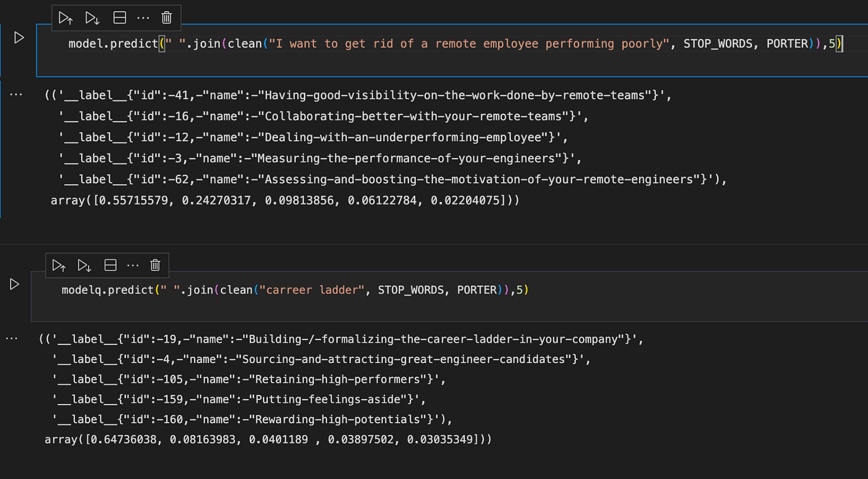The width and height of the screenshot is (868, 479).
Task: Run the second modelq.predict cell
Action: 14,284
